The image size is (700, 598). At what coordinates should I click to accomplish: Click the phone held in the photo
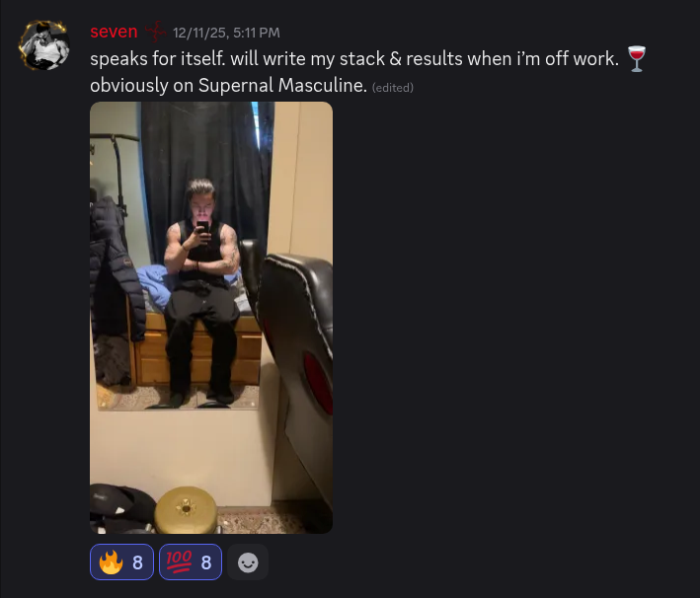click(x=203, y=227)
